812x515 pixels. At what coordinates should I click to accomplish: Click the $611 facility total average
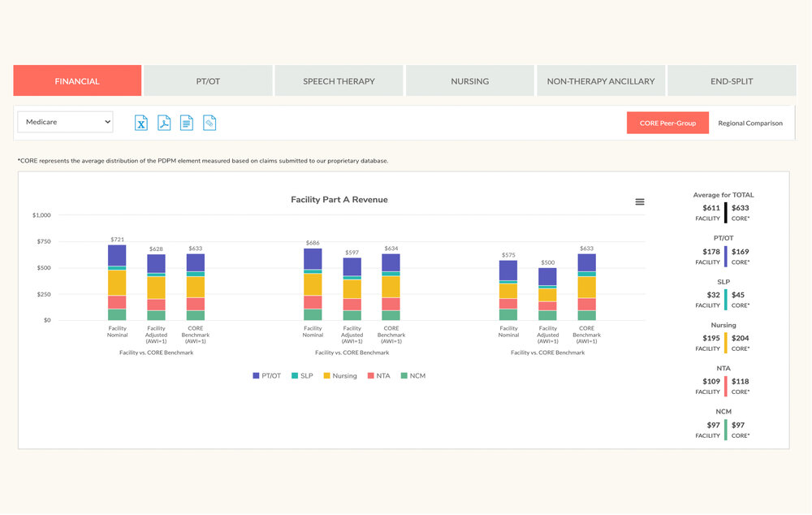pyautogui.click(x=711, y=208)
